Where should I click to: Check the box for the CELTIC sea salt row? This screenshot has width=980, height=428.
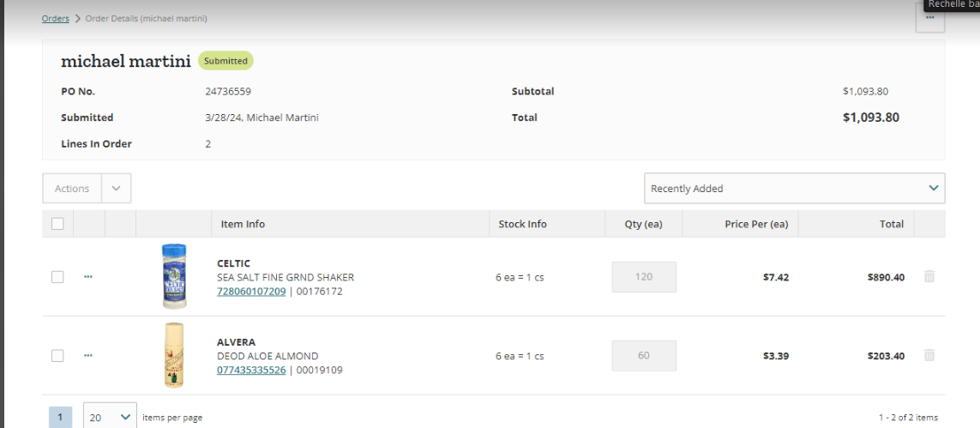pyautogui.click(x=57, y=277)
